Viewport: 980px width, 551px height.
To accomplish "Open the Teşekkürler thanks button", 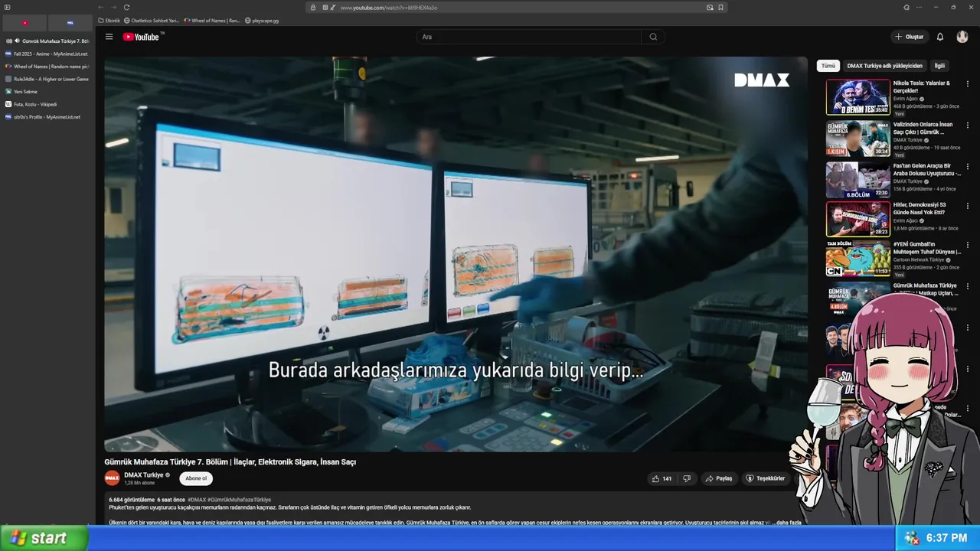I will 766,478.
